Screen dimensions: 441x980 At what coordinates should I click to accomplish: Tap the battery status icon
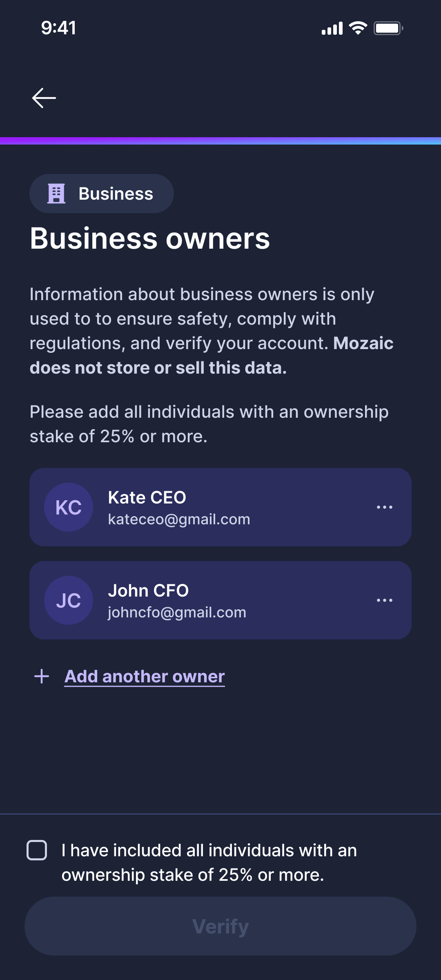388,28
